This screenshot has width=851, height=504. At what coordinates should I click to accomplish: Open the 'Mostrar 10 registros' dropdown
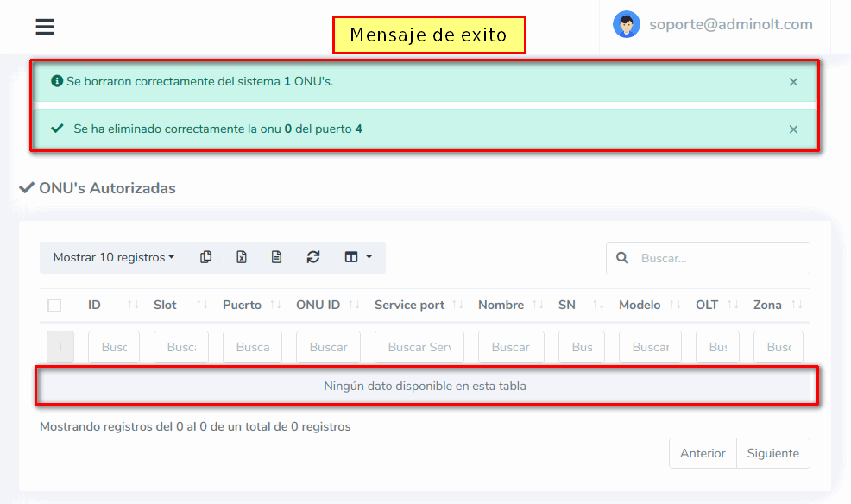pos(113,257)
